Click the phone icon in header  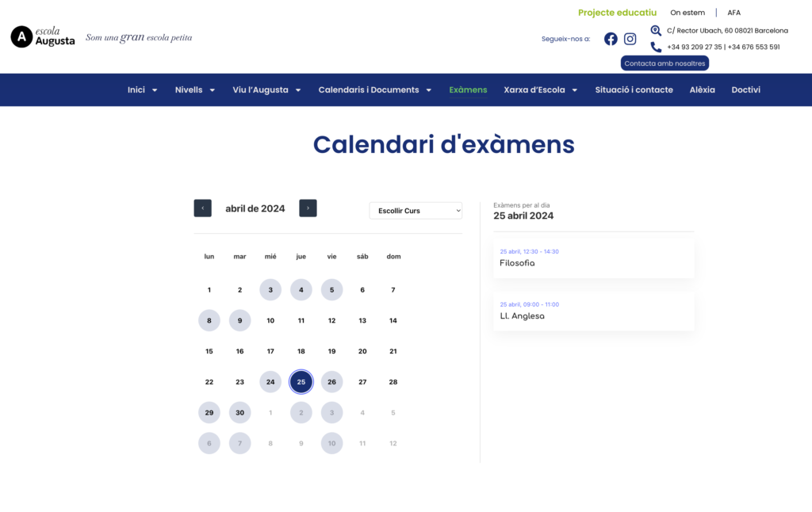656,48
